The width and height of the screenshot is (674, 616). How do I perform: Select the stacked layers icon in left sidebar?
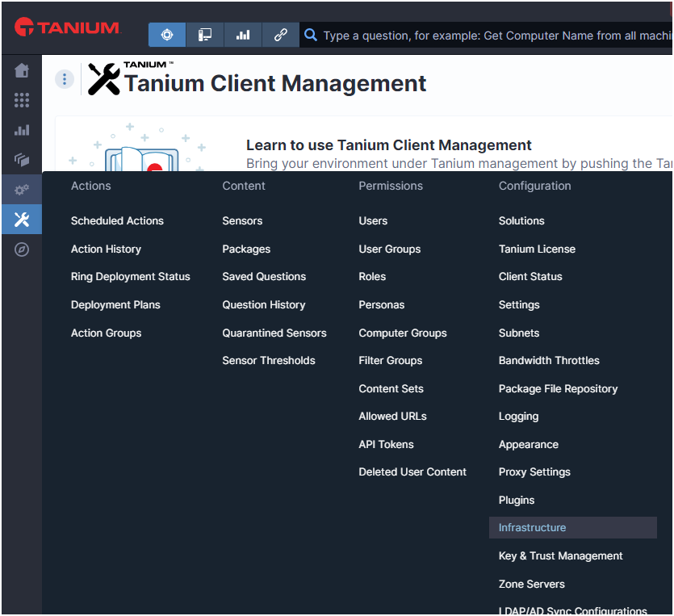22,160
